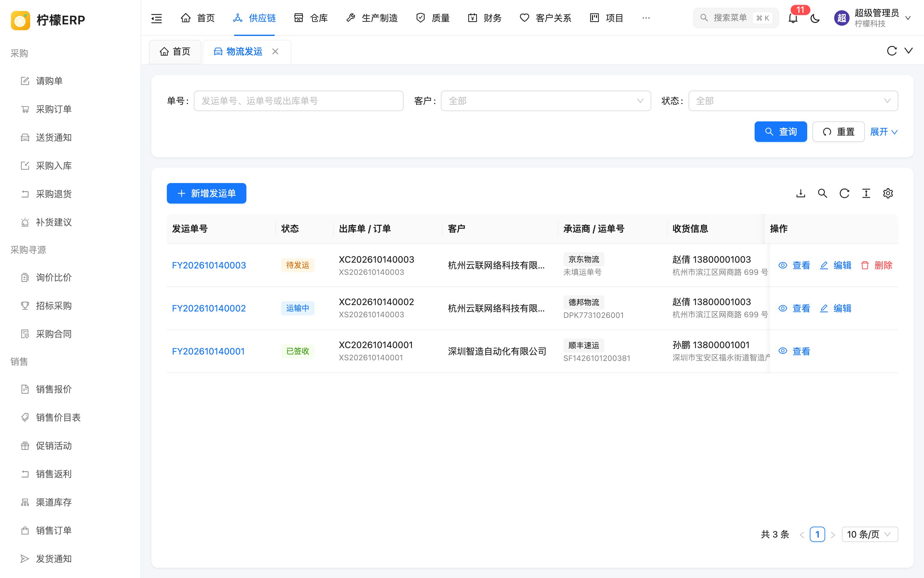Click the download export icon in the table toolbar
Viewport: 924px width, 578px height.
pyautogui.click(x=801, y=193)
